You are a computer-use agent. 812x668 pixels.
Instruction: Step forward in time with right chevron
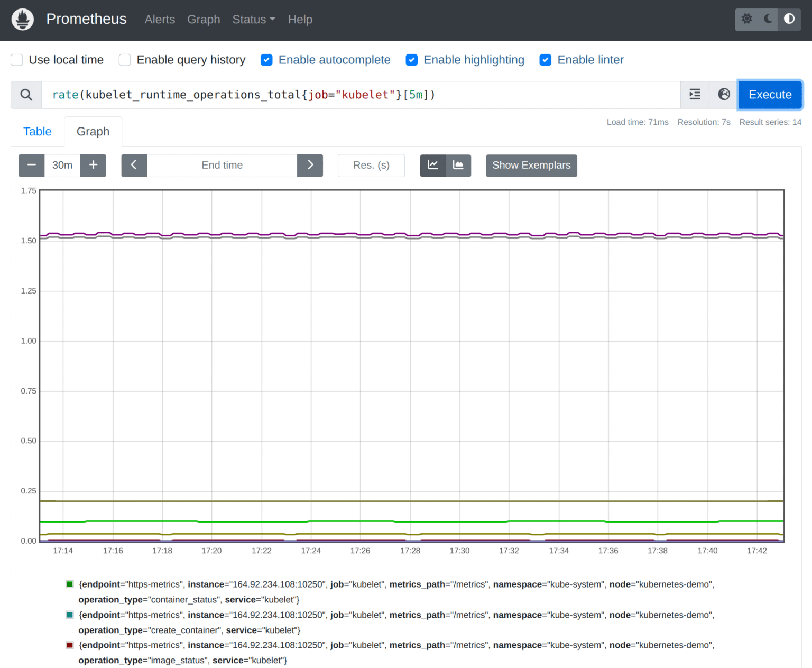[x=310, y=166]
